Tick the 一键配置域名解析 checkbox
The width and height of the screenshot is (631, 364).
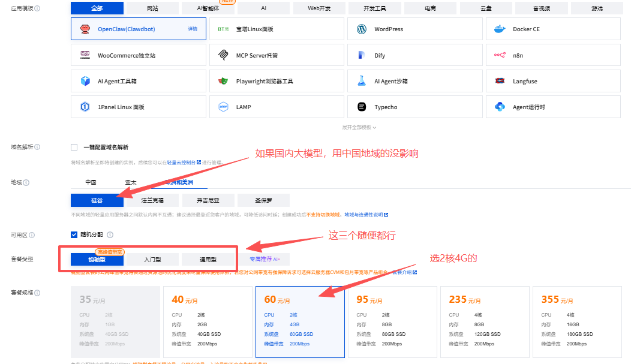point(74,147)
